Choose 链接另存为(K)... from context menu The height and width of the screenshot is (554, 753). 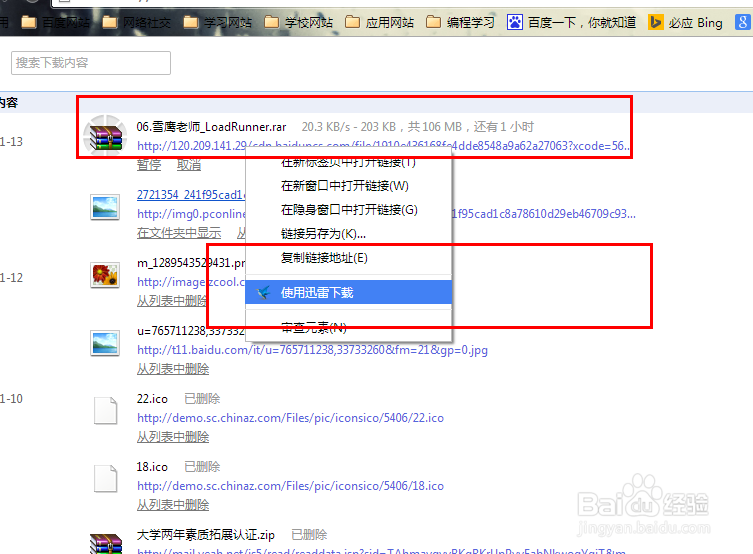[349, 234]
